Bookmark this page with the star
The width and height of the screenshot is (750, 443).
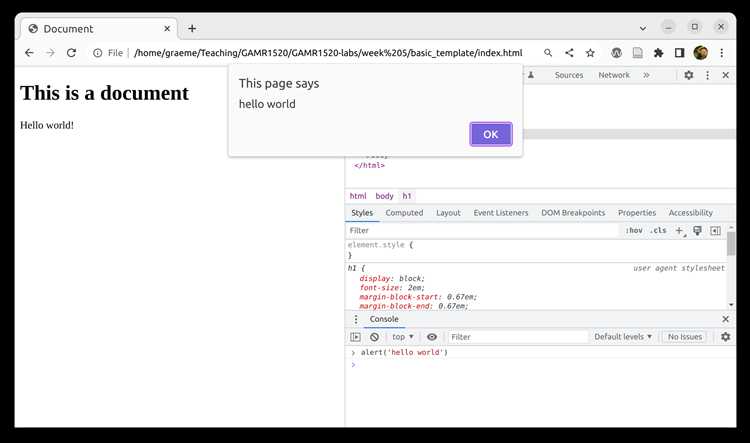click(590, 53)
